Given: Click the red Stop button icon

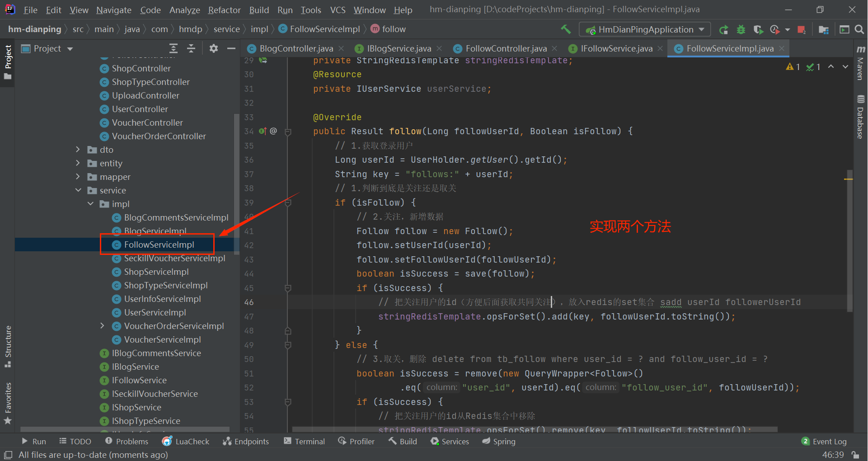Looking at the screenshot, I should (802, 29).
